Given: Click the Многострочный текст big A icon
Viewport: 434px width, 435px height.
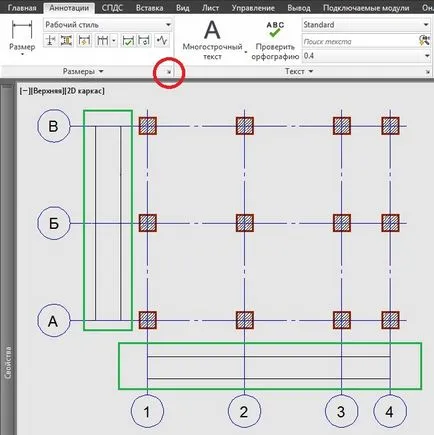Looking at the screenshot, I should [212, 30].
